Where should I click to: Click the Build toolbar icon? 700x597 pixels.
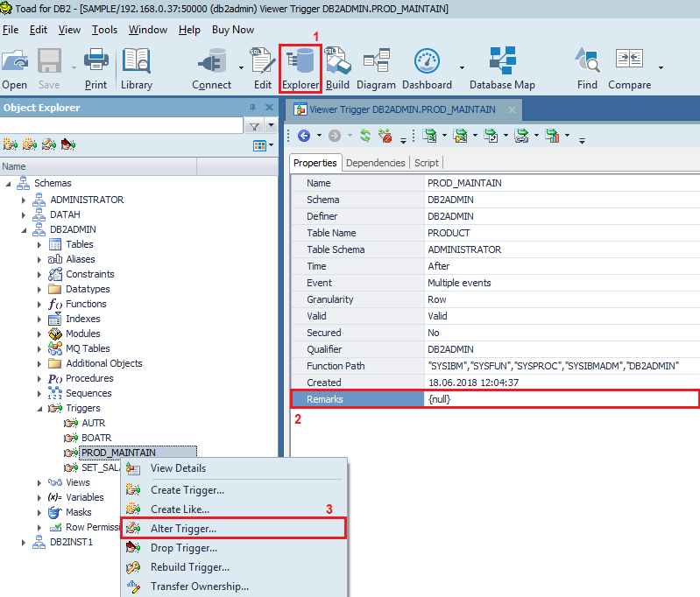[x=337, y=68]
